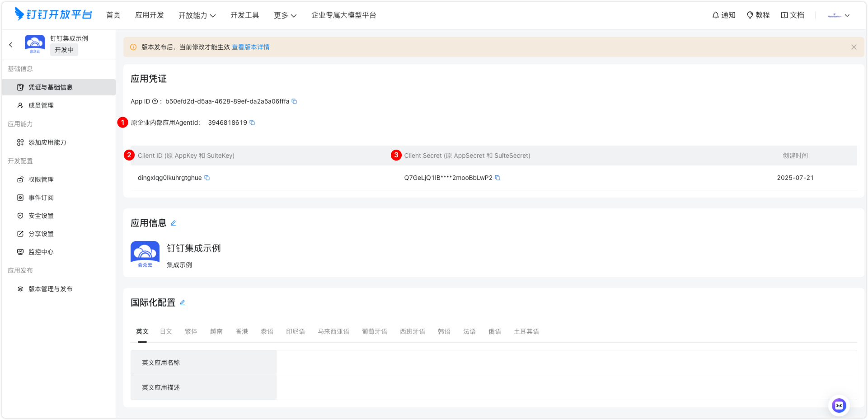Click the App ID help question icon

pyautogui.click(x=155, y=101)
